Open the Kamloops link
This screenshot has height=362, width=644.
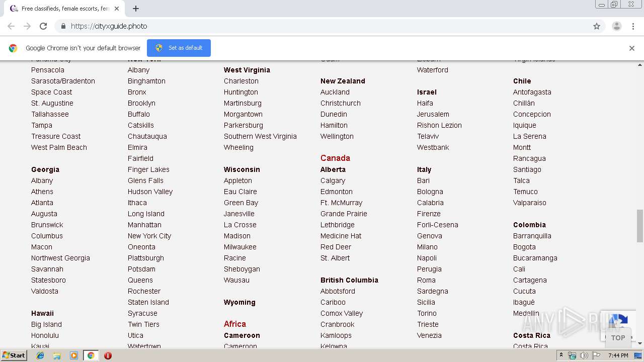tap(336, 335)
